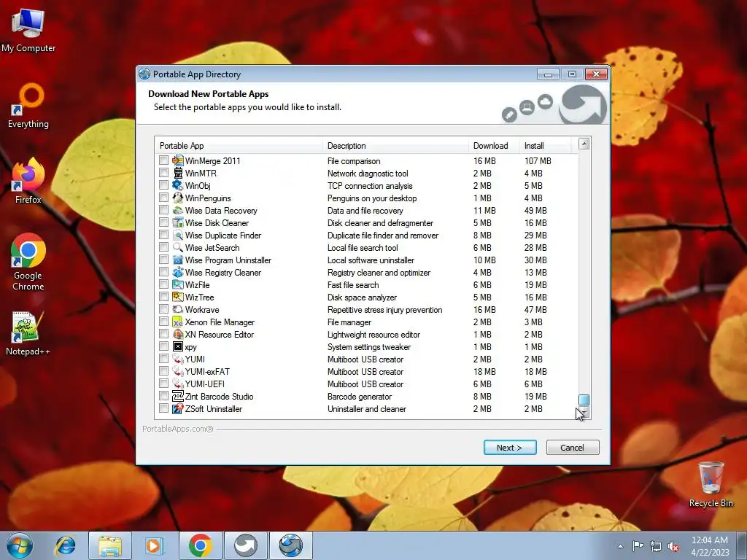This screenshot has width=747, height=560.
Task: Click the list scrollbar up arrow
Action: 584,144
